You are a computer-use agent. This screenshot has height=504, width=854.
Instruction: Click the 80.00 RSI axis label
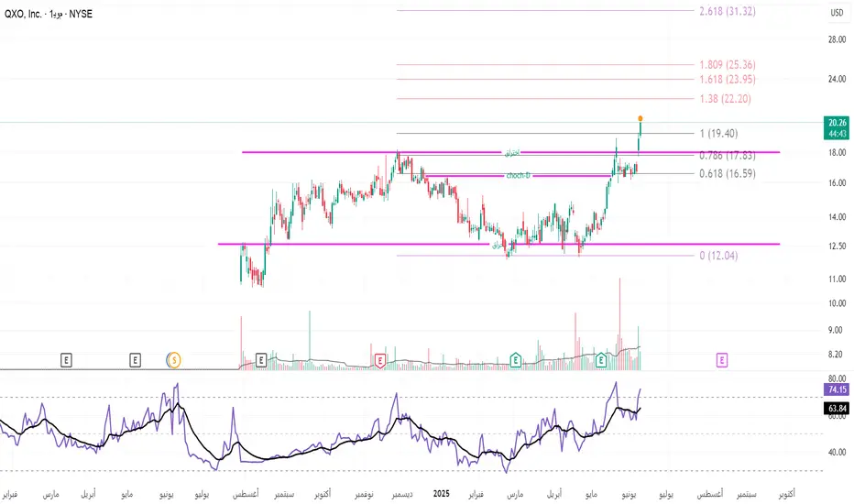[x=837, y=378]
